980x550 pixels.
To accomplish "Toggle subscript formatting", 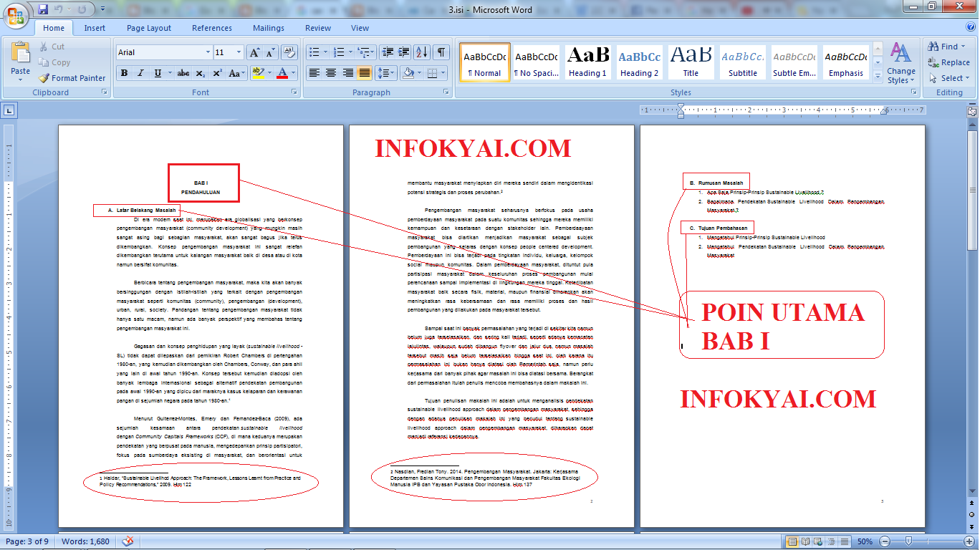I will 201,73.
